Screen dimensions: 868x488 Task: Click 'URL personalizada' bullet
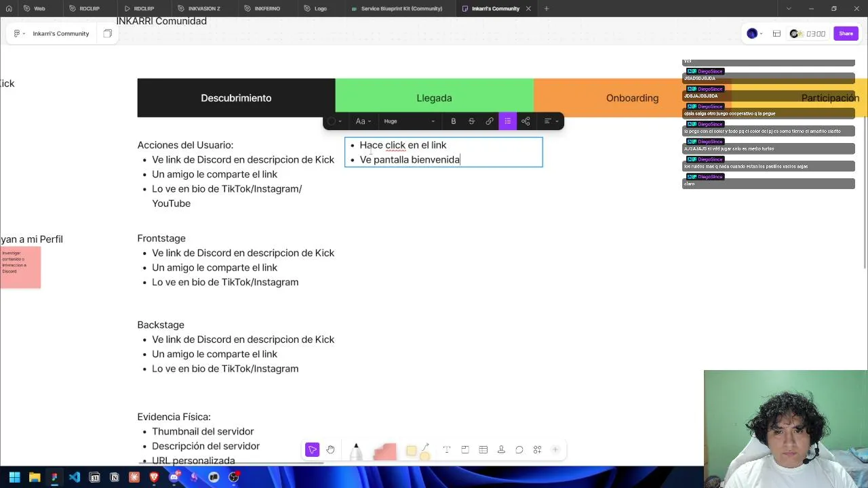[193, 461]
